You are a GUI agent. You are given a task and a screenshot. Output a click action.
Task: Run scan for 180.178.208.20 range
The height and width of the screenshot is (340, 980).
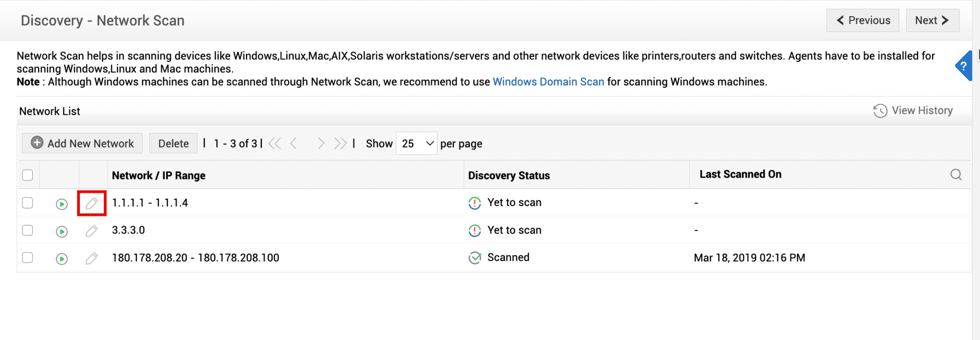(61, 259)
